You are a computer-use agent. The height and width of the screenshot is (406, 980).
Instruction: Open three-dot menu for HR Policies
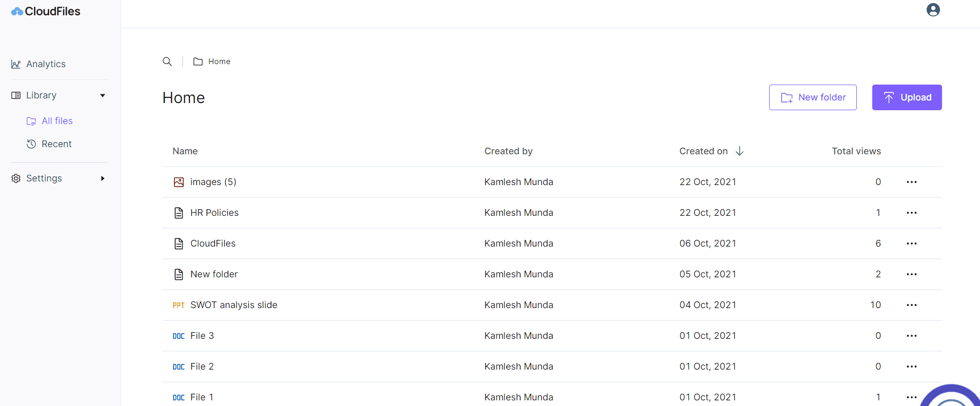pyautogui.click(x=911, y=213)
